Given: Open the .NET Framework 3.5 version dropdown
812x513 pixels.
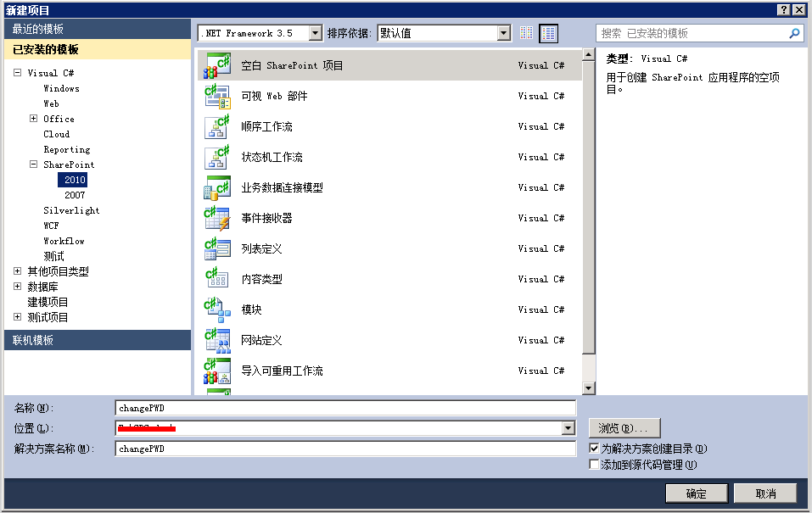Looking at the screenshot, I should [316, 34].
